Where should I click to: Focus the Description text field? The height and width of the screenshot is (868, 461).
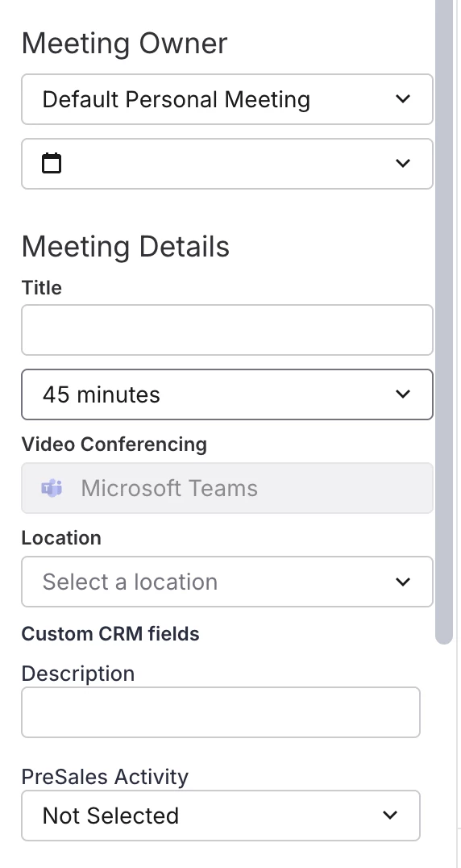tap(221, 712)
